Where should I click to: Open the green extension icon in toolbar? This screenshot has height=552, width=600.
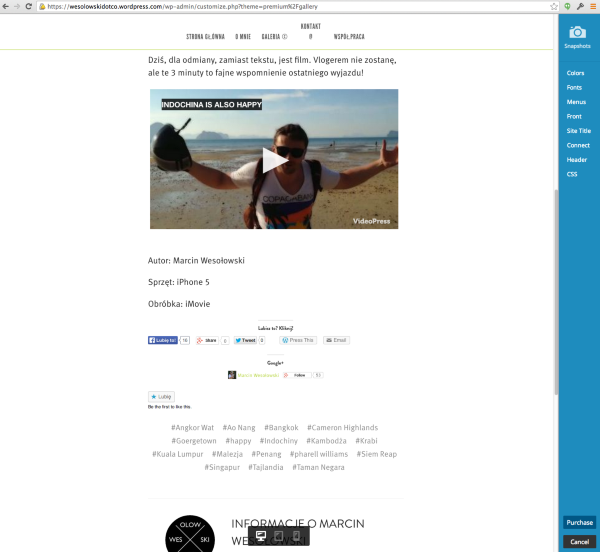click(567, 6)
